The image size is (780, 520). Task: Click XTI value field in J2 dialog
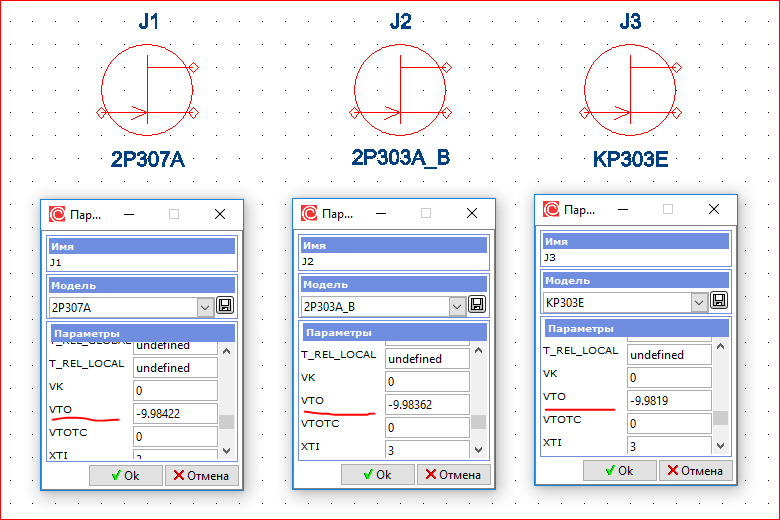point(427,449)
